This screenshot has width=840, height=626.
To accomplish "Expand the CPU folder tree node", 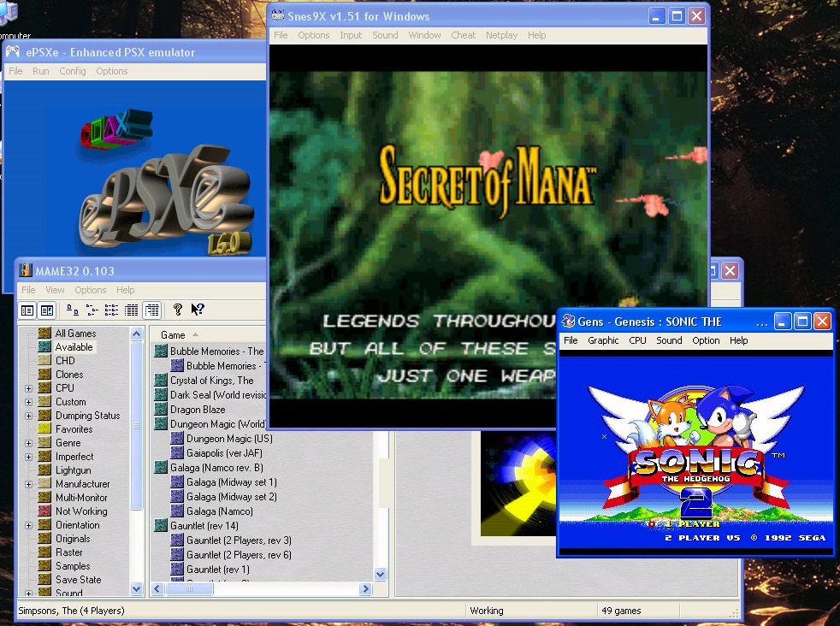I will [28, 388].
